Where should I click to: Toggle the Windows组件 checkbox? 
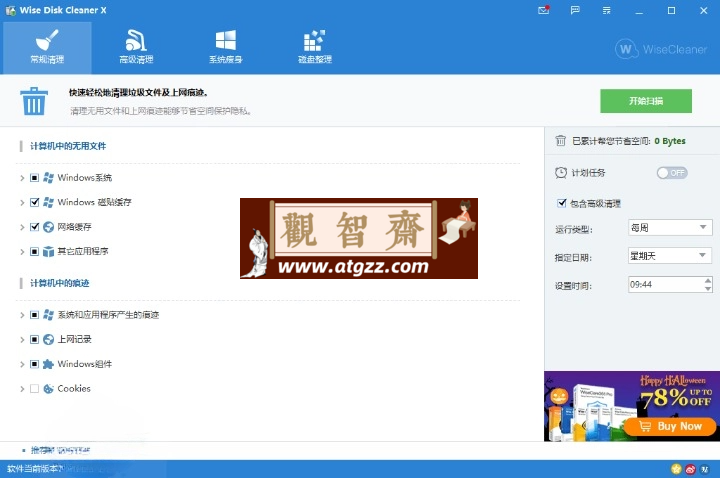34,364
